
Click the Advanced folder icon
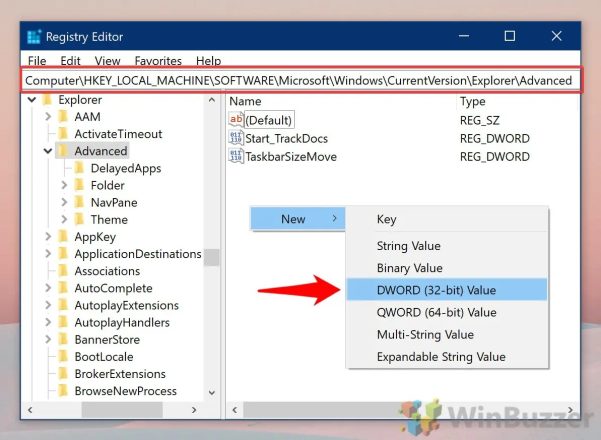point(63,151)
